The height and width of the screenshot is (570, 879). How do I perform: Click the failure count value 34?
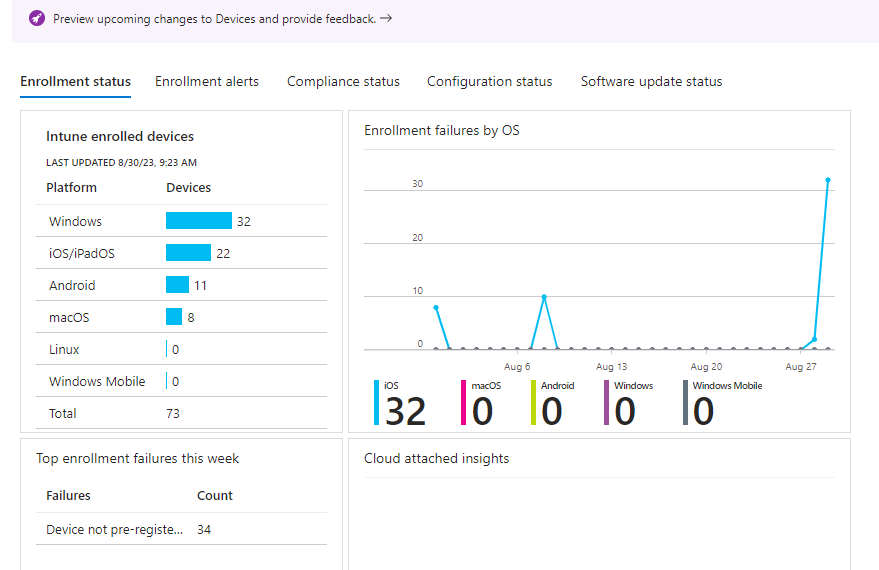click(x=204, y=530)
